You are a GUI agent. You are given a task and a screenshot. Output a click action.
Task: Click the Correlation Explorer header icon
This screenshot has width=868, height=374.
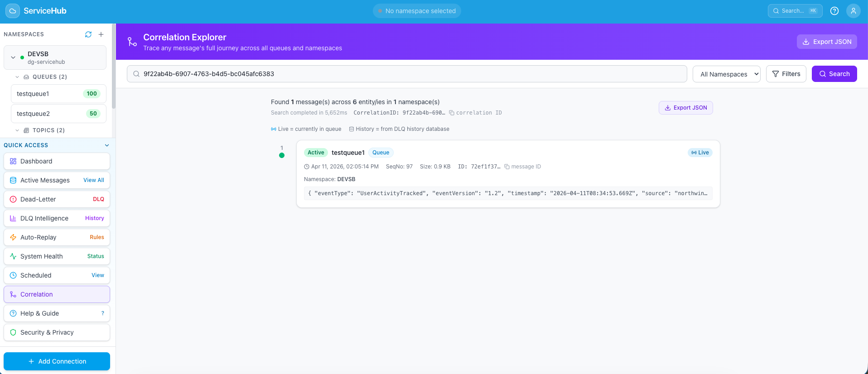tap(132, 42)
